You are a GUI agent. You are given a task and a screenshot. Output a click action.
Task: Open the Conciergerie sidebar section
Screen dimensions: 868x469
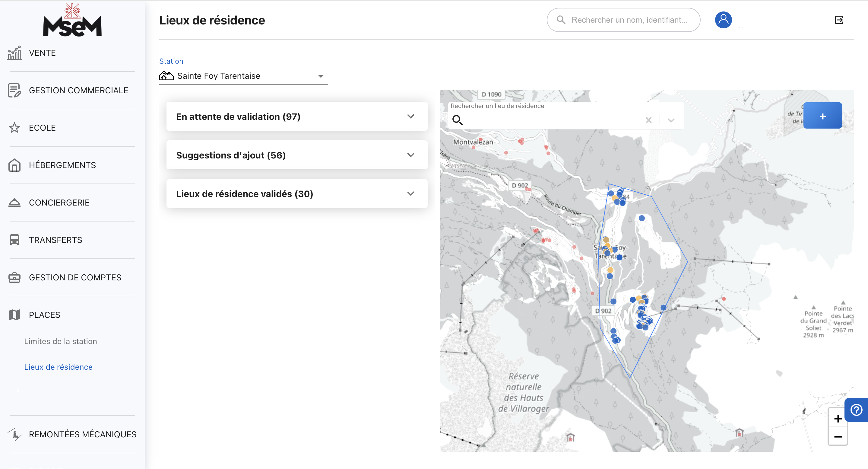point(59,202)
